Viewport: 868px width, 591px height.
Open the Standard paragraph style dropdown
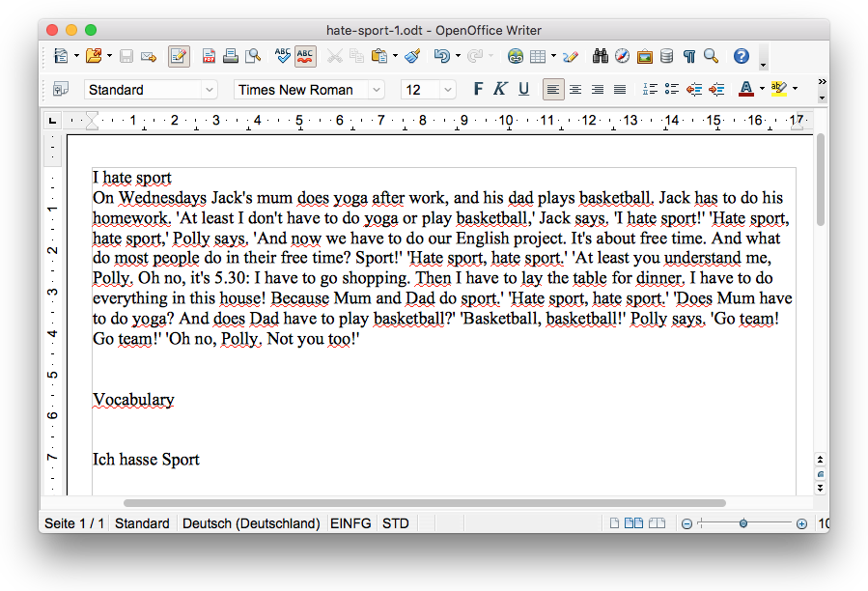click(x=210, y=90)
